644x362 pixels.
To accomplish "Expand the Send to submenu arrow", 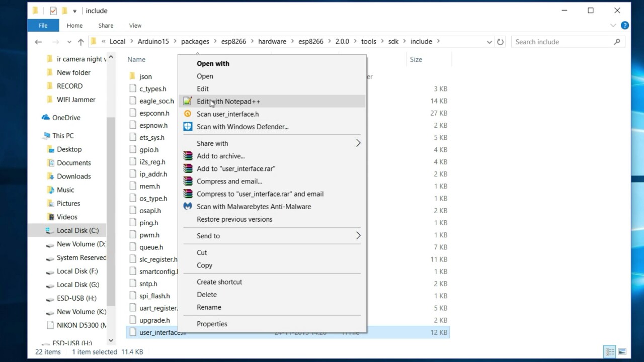I will tap(358, 236).
